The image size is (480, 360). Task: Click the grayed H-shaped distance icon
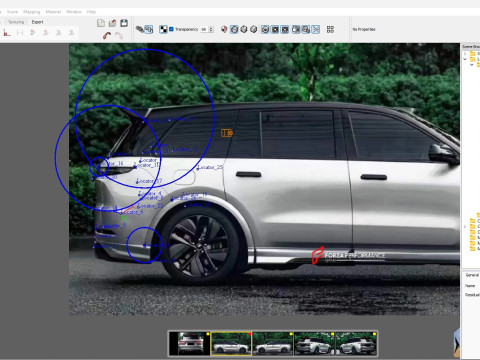[x=20, y=33]
